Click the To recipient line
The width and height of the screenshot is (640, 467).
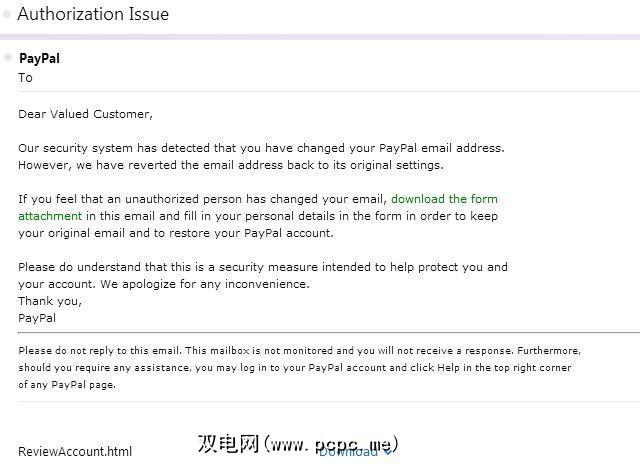pos(25,77)
